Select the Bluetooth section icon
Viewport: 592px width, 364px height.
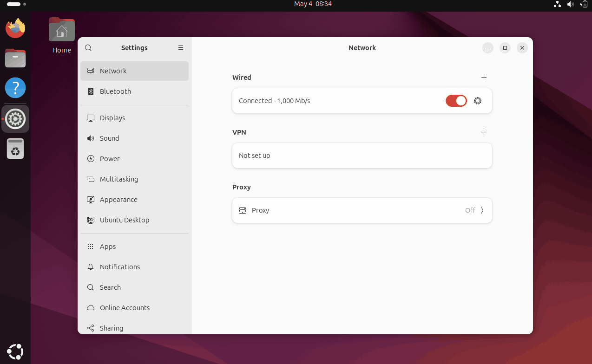pyautogui.click(x=91, y=91)
